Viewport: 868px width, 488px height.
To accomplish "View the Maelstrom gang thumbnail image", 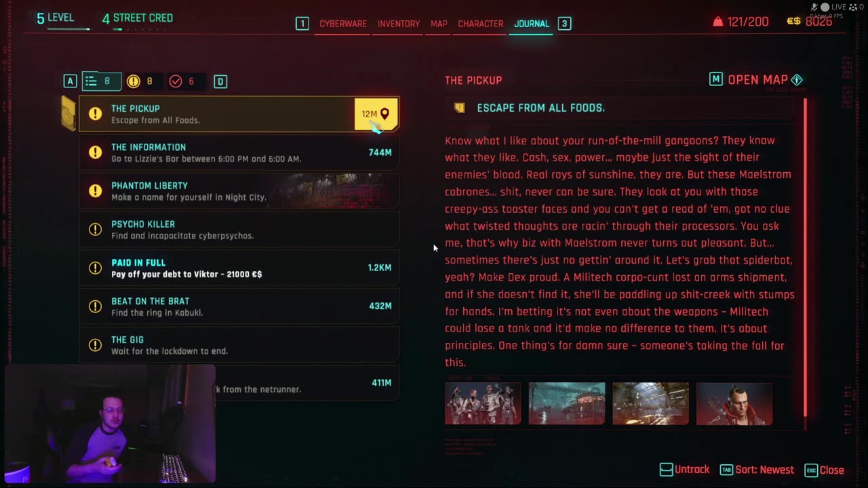I will [x=483, y=404].
